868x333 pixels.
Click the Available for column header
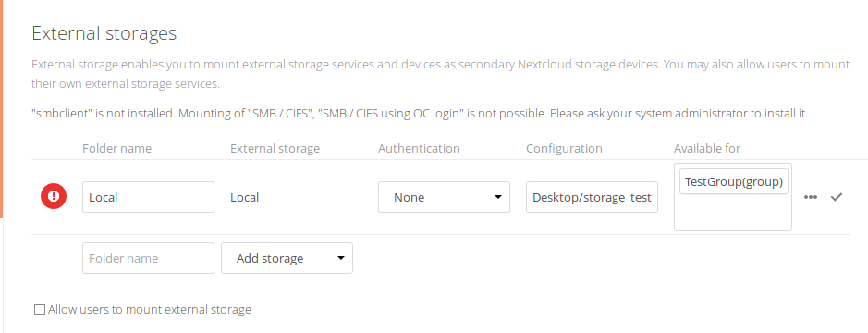coord(707,149)
